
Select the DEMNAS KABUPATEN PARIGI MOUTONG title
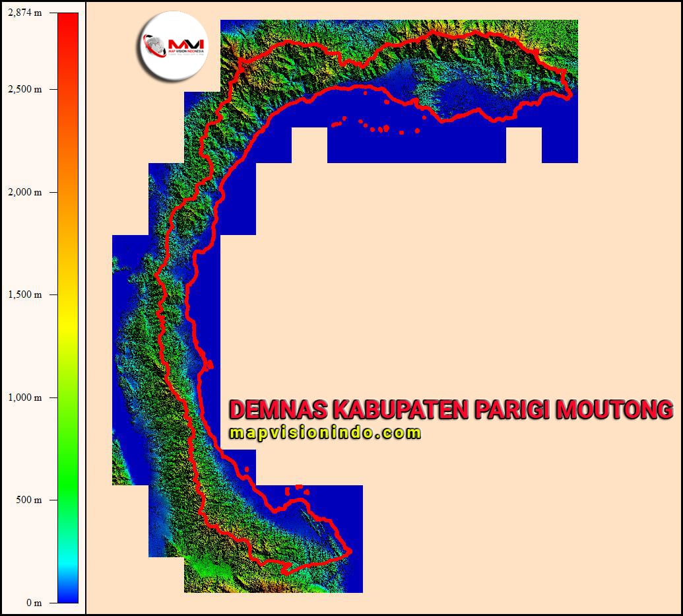[451, 409]
